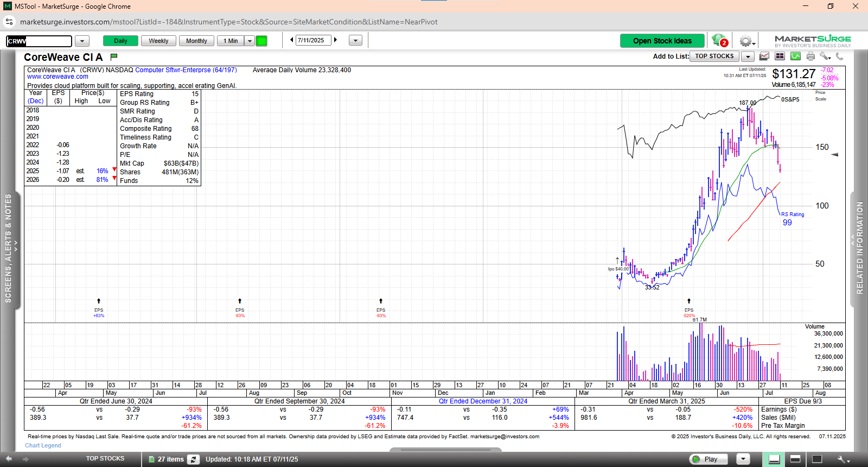Open the date options dropdown
This screenshot has height=467, width=868.
tap(355, 41)
